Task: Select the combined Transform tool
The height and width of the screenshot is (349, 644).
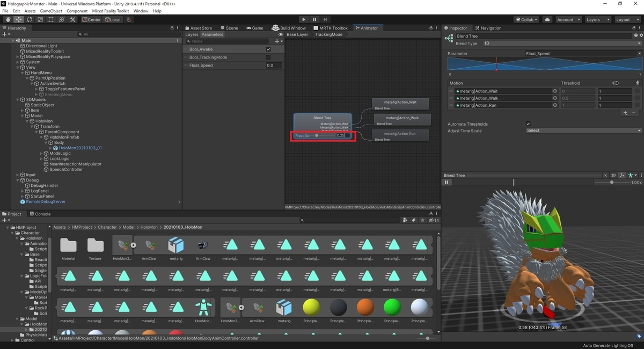Action: click(x=62, y=19)
